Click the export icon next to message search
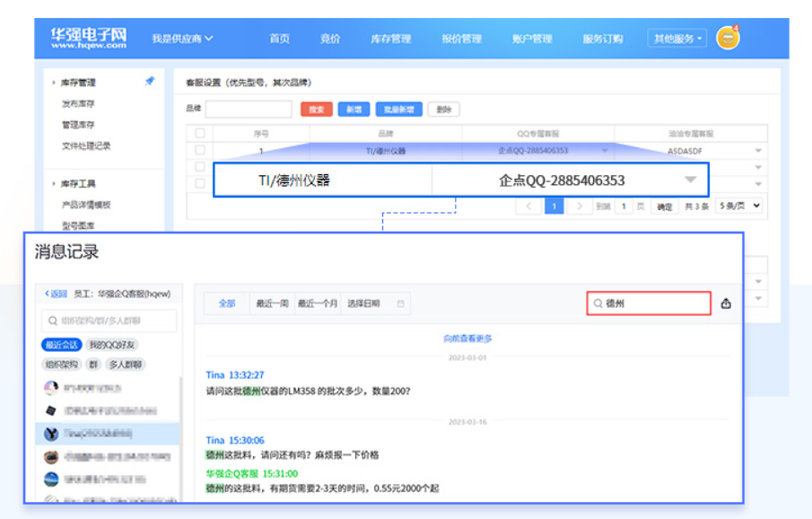The height and width of the screenshot is (519, 812). pos(726,303)
